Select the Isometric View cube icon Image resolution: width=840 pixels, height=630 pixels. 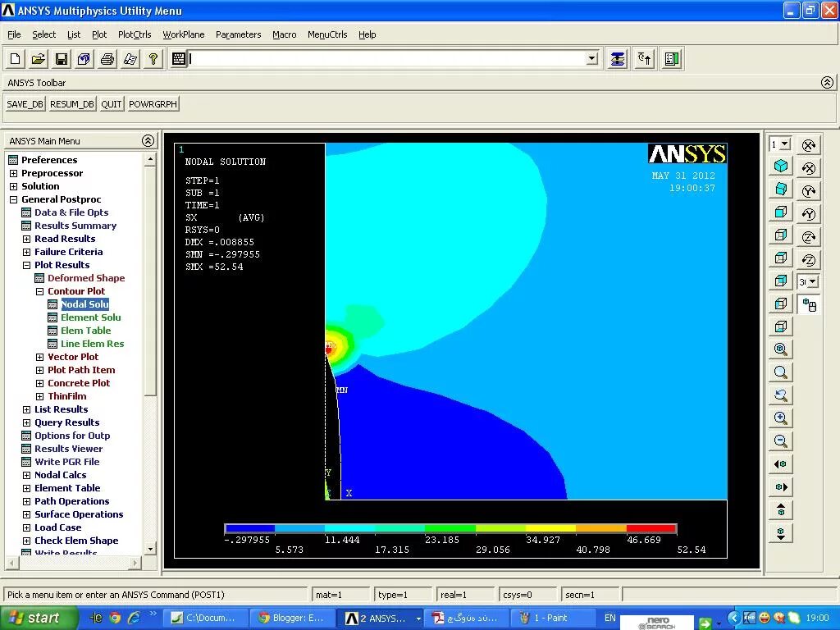click(781, 166)
